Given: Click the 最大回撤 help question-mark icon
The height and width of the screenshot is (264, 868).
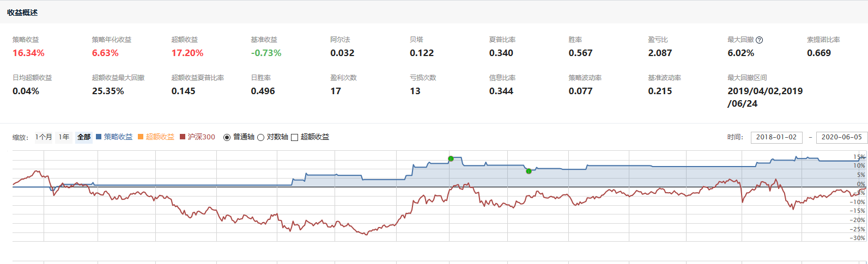Looking at the screenshot, I should [x=760, y=40].
